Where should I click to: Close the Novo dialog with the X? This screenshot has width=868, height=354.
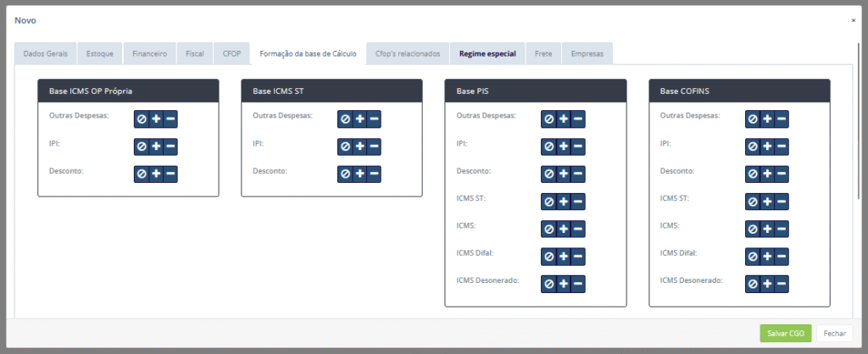tap(853, 19)
